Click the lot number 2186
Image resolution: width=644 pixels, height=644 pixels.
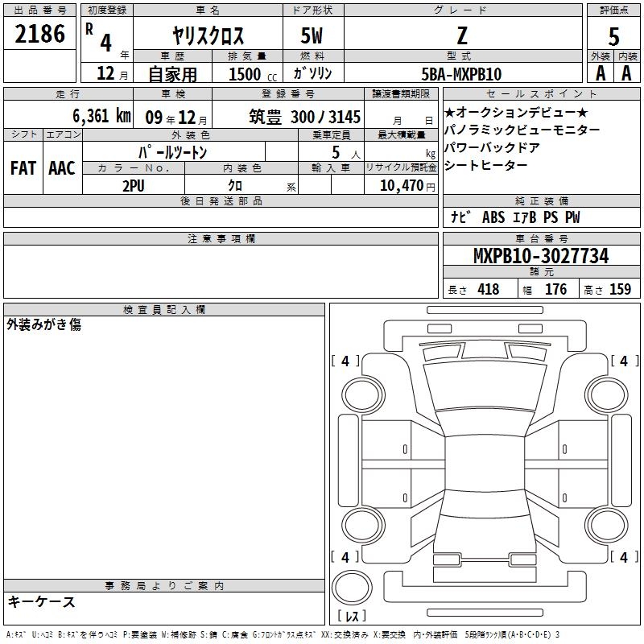[40, 34]
